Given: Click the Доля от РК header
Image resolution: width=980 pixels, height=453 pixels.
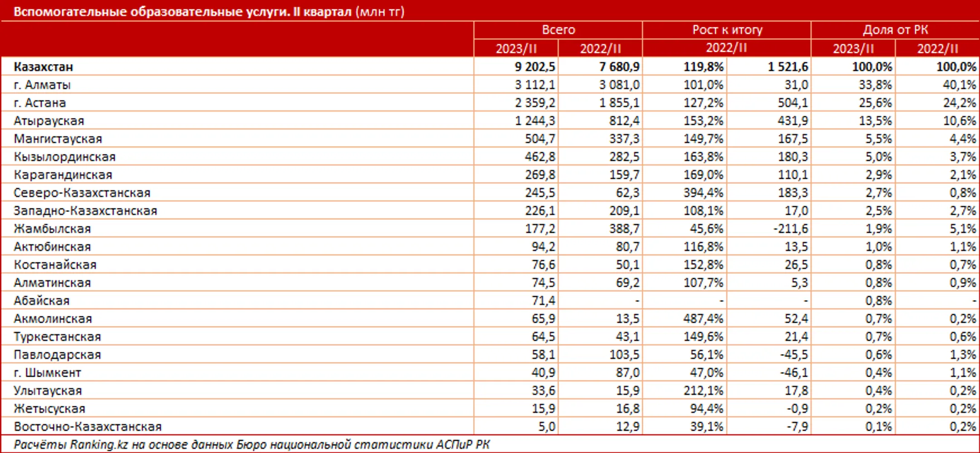Looking at the screenshot, I should tap(895, 30).
